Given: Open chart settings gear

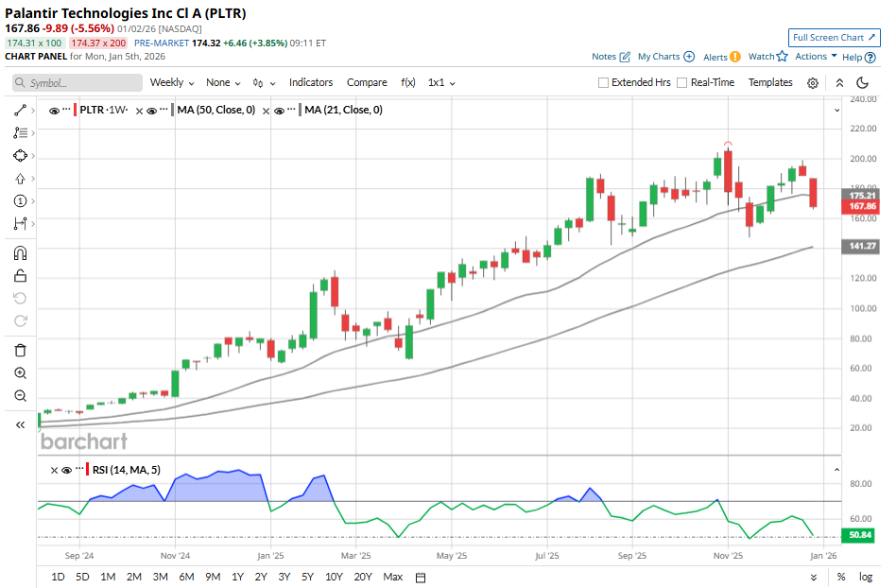Looking at the screenshot, I should [813, 83].
